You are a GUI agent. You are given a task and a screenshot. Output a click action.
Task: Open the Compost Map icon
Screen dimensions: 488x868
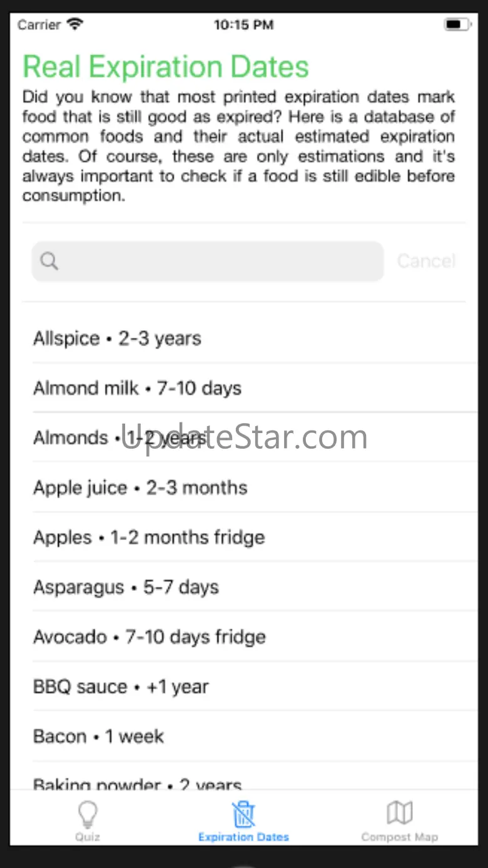(x=399, y=813)
